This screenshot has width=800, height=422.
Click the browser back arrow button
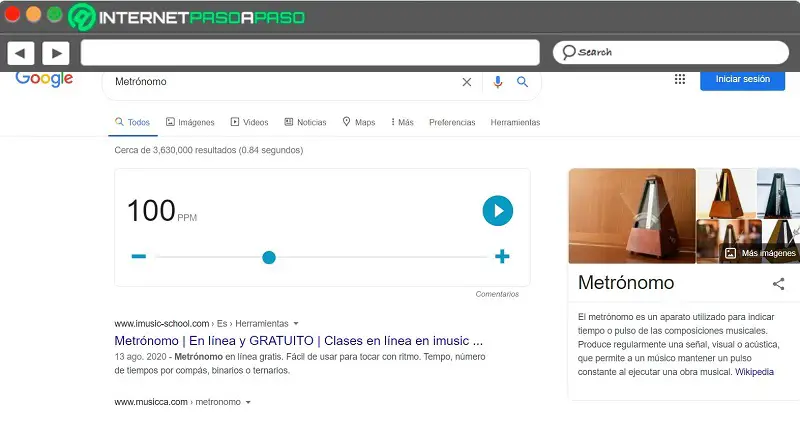tap(20, 53)
